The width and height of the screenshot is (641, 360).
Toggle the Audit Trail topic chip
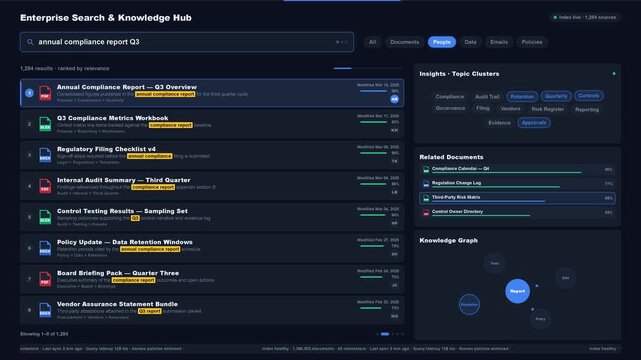pyautogui.click(x=487, y=97)
